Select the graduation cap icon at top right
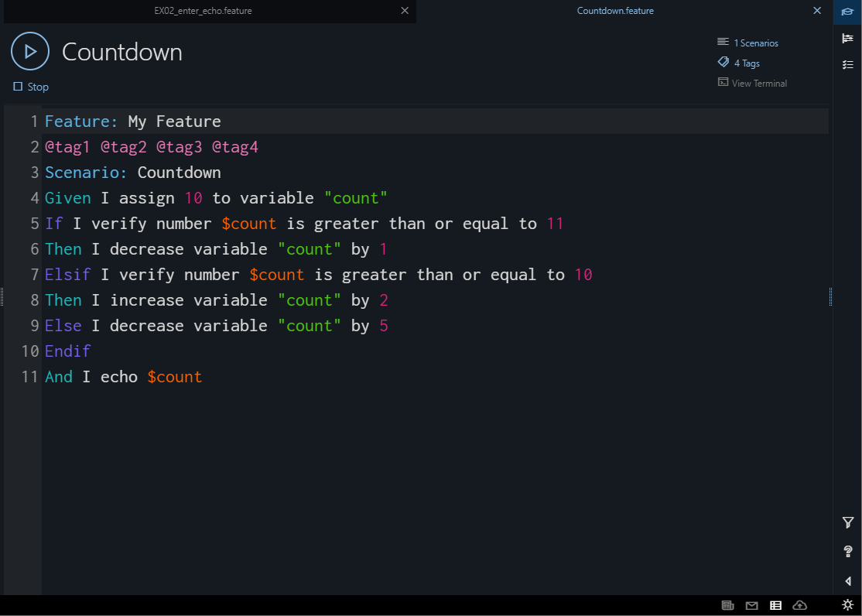This screenshot has height=616, width=862. pyautogui.click(x=847, y=12)
